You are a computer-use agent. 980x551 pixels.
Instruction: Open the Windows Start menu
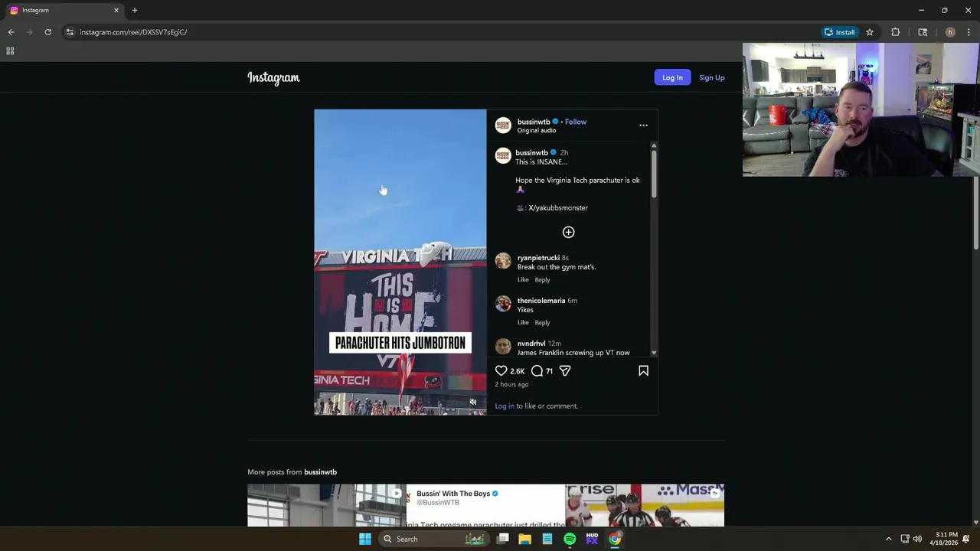[365, 539]
